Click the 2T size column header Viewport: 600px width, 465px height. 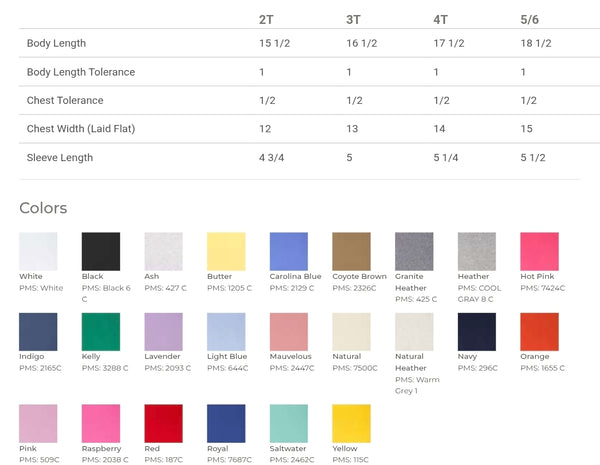pos(266,20)
